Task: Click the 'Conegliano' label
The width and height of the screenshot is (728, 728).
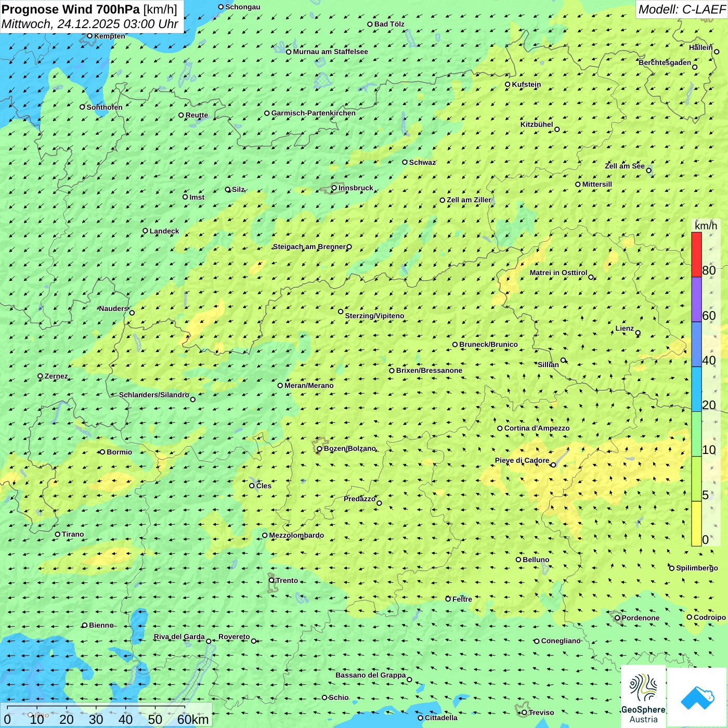Action: point(561,641)
